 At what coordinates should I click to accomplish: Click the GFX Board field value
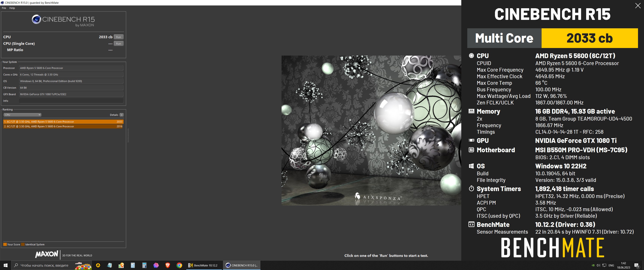(71, 94)
